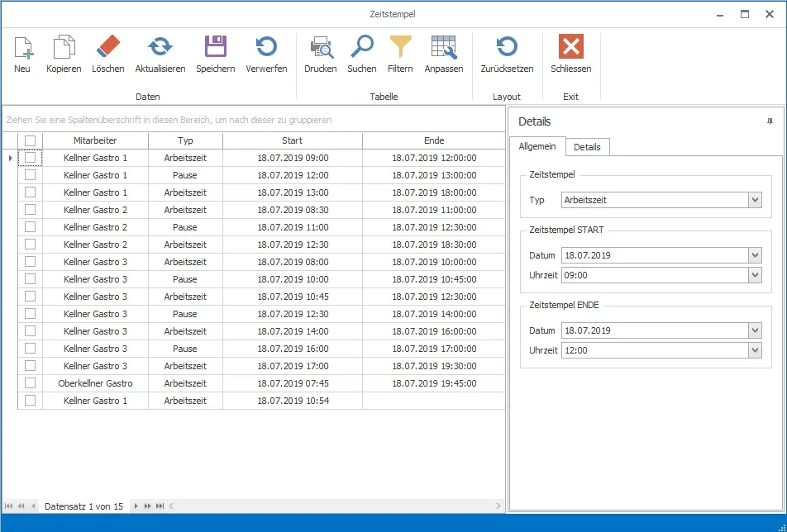This screenshot has height=532, width=787.
Task: Open the START Datum date dropdown
Action: coord(754,255)
